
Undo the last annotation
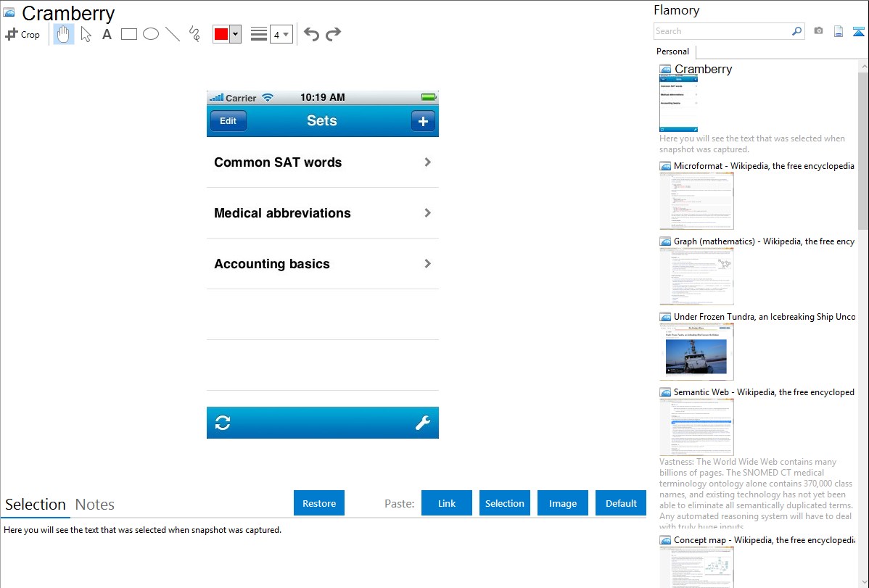[311, 34]
